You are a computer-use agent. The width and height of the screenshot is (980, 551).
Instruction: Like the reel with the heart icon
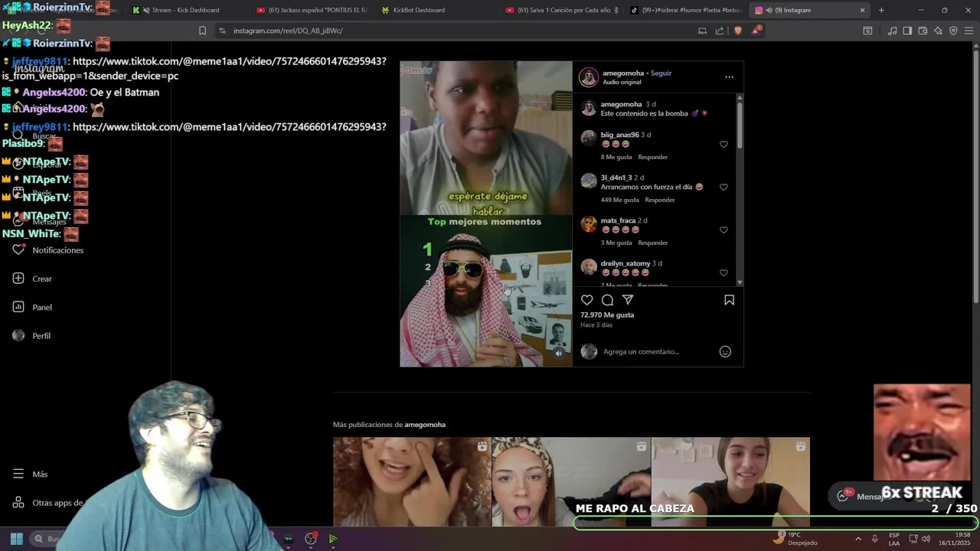coord(586,300)
